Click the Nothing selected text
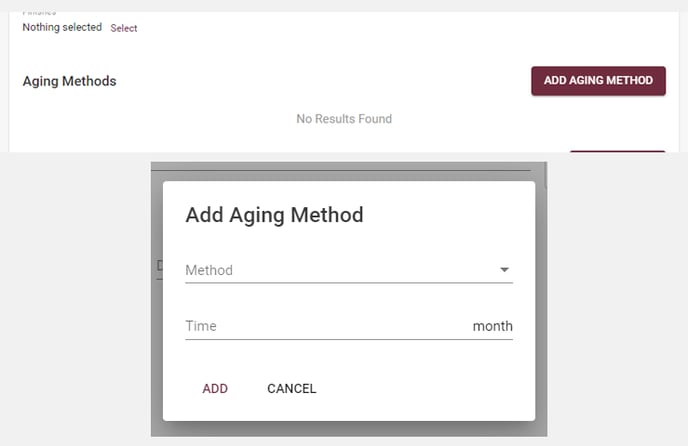688x446 pixels. (62, 27)
